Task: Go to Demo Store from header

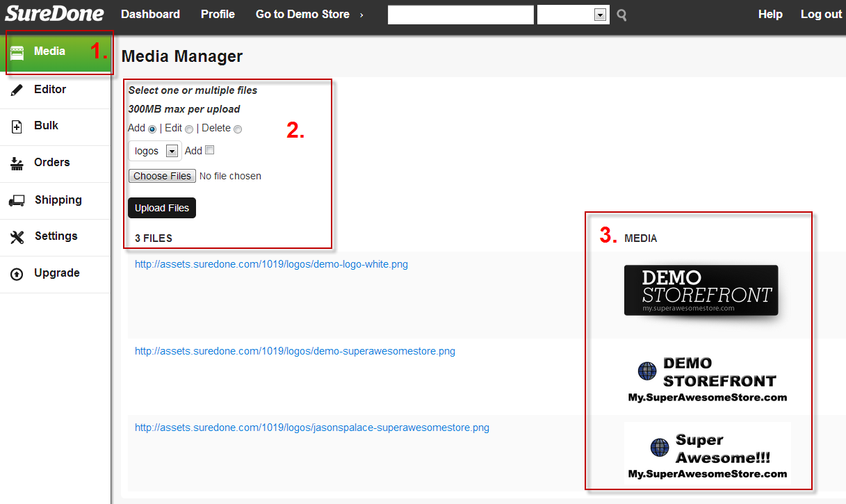Action: [x=309, y=14]
